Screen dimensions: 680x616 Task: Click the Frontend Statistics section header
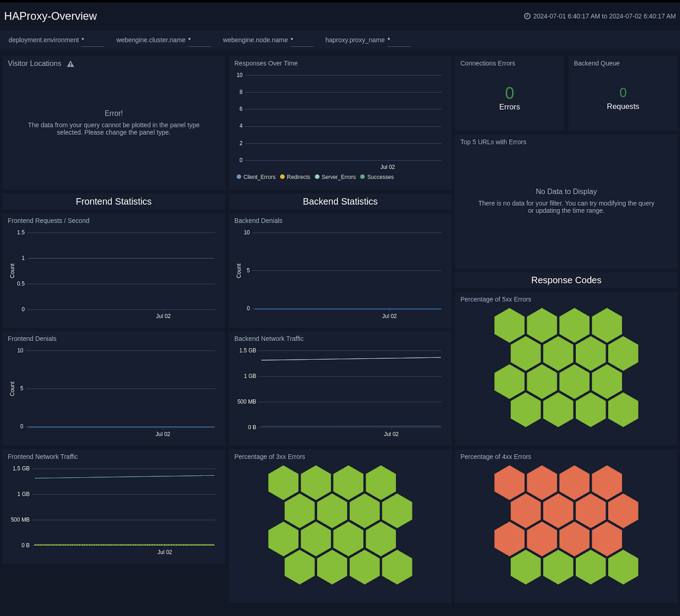click(113, 202)
